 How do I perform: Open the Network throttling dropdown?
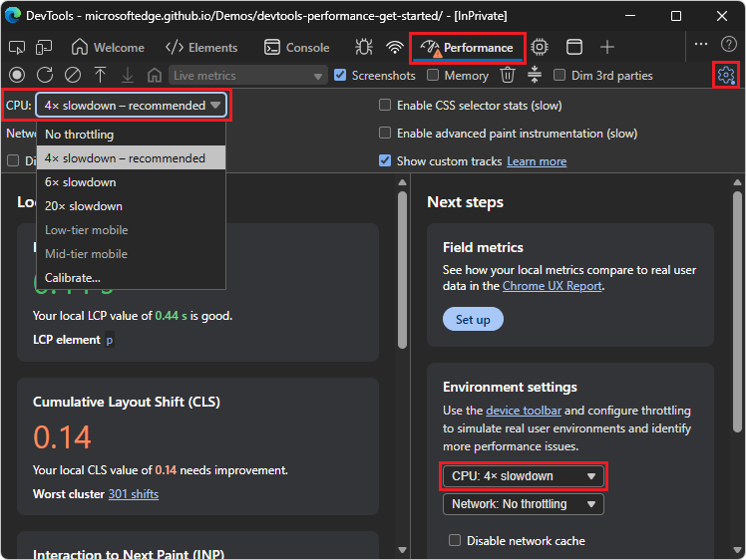coord(524,504)
